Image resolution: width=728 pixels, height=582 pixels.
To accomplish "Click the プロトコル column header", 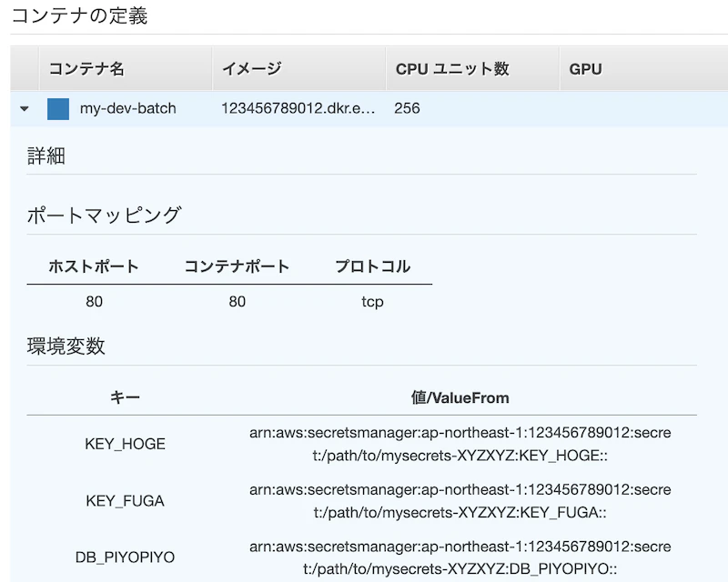I will [373, 266].
